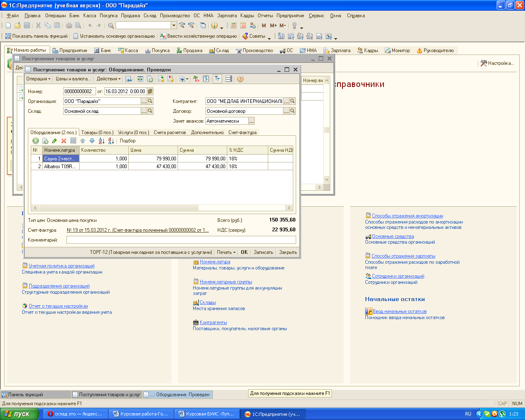This screenshot has height=420, width=525.
Task: Click the sort ascending icon in table toolbar
Action: click(x=101, y=141)
